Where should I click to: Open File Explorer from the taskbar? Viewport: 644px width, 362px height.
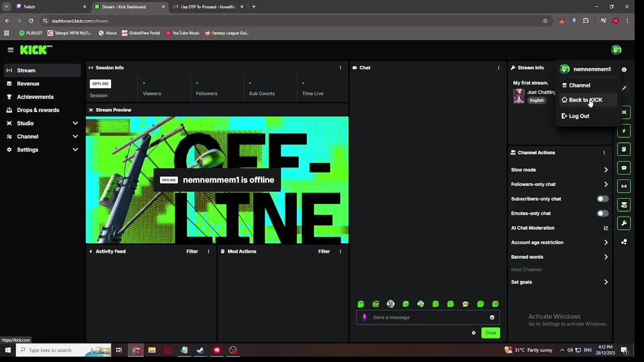click(152, 350)
